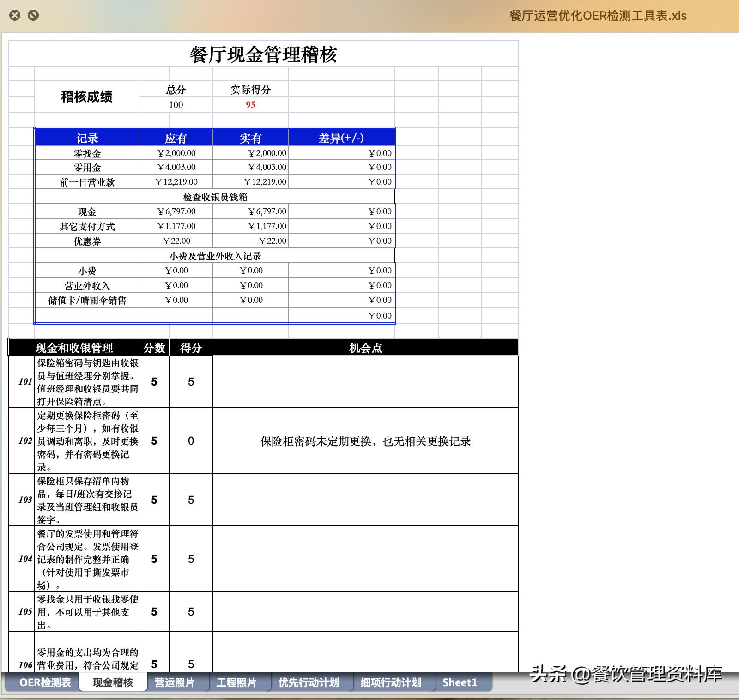Viewport: 739px width, 700px height.
Task: Click the 差异(+/-) column header
Action: (341, 138)
